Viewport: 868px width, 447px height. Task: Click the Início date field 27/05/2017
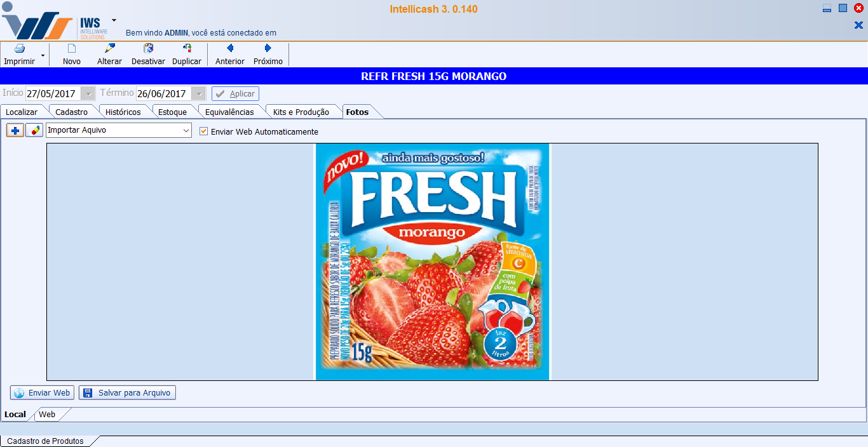click(x=54, y=93)
